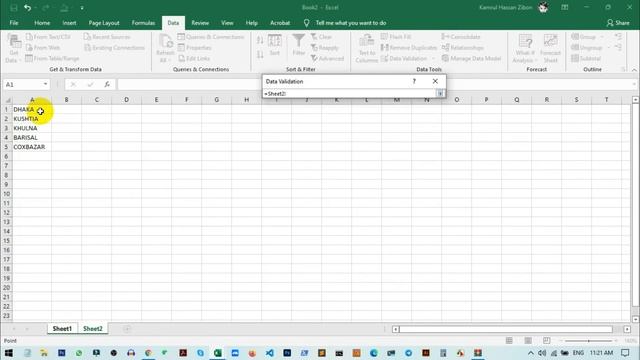This screenshot has width=640, height=360.
Task: Open Data Validation help question mark
Action: pyautogui.click(x=414, y=81)
